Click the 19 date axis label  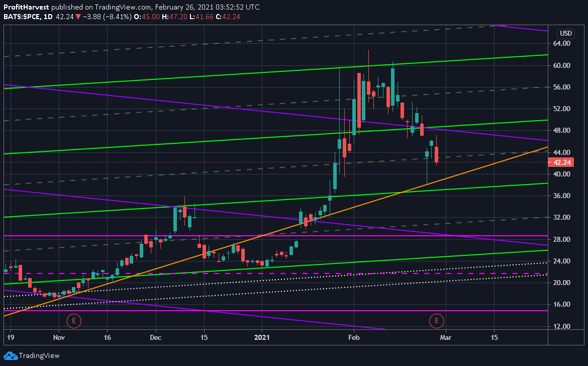click(x=11, y=337)
